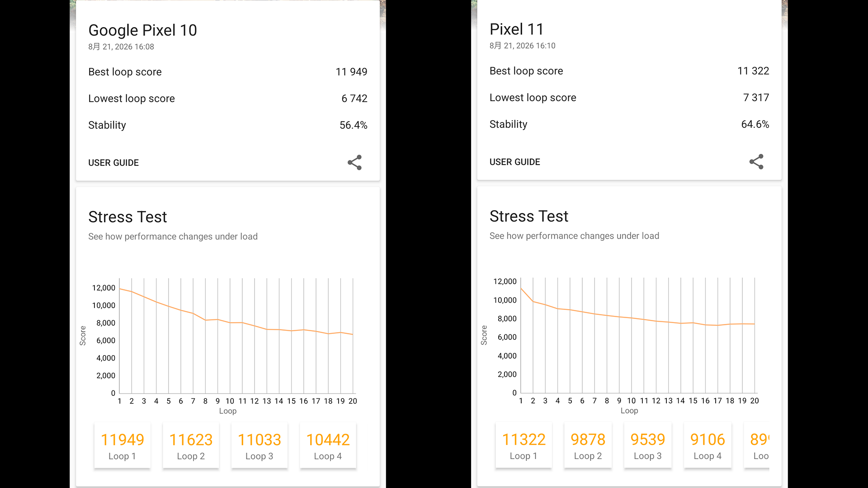The height and width of the screenshot is (488, 868).
Task: Click 'Stability' label in Pixel 10 card
Action: coord(107,125)
